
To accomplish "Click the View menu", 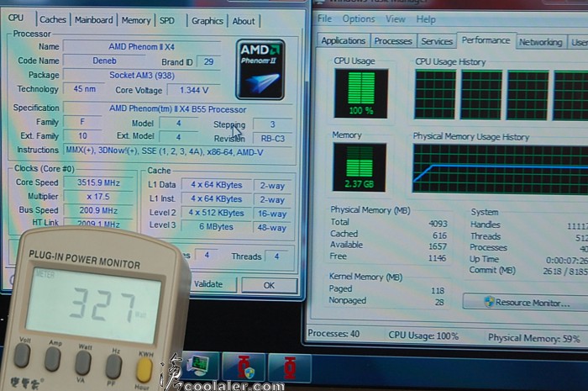I will (x=396, y=18).
